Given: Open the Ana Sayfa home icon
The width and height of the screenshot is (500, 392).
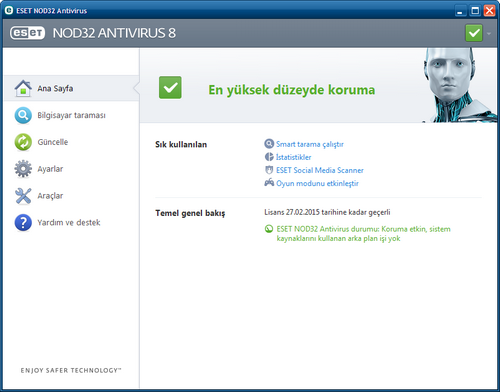Looking at the screenshot, I should click(x=23, y=88).
